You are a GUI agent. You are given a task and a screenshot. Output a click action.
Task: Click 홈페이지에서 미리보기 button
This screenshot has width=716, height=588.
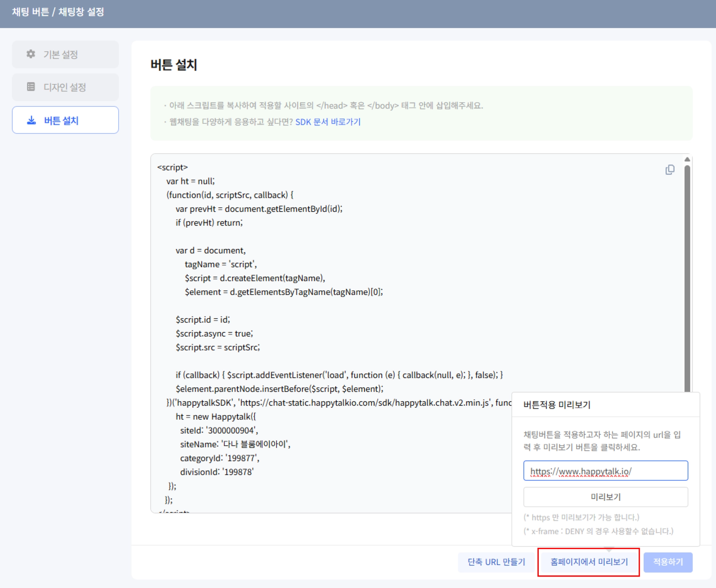tap(589, 562)
